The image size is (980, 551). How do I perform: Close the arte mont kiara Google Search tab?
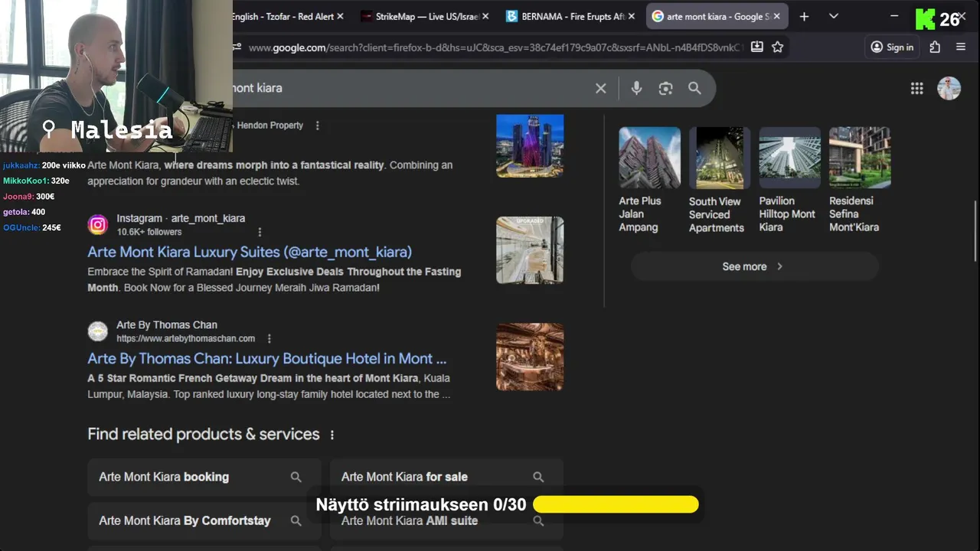click(776, 16)
